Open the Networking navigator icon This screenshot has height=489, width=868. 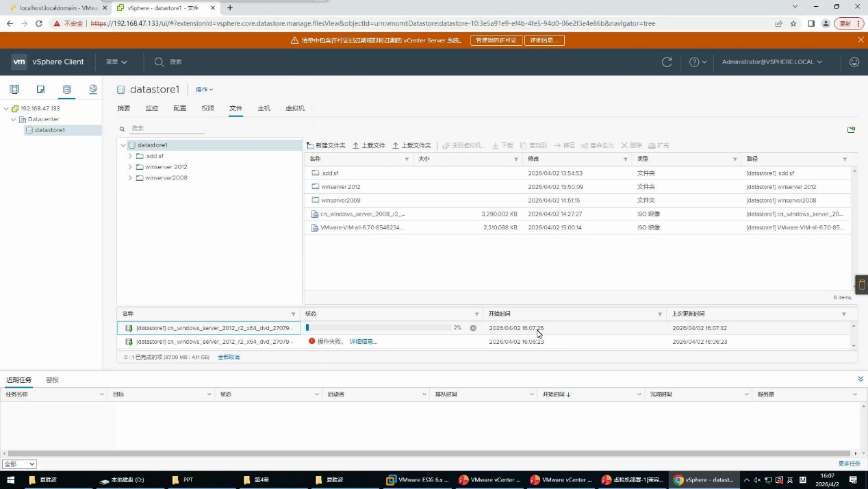tap(92, 90)
